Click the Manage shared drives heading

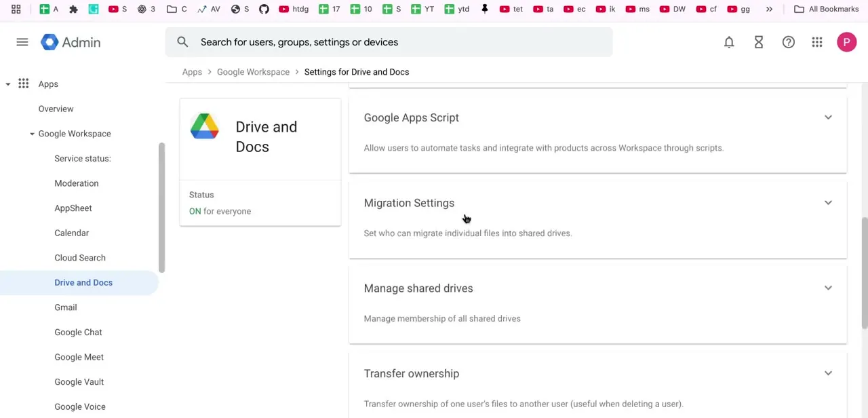[418, 288]
